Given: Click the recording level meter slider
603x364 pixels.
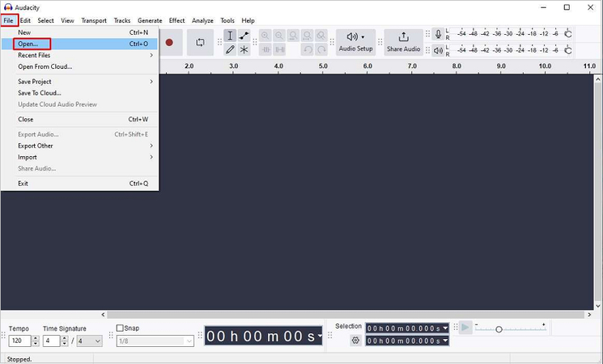Looking at the screenshot, I should [567, 34].
